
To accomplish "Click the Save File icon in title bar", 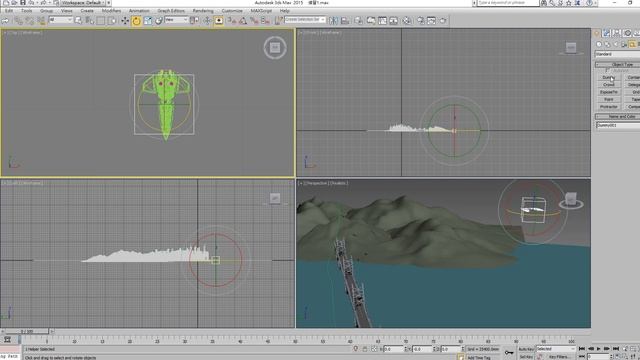I will pyautogui.click(x=23, y=3).
